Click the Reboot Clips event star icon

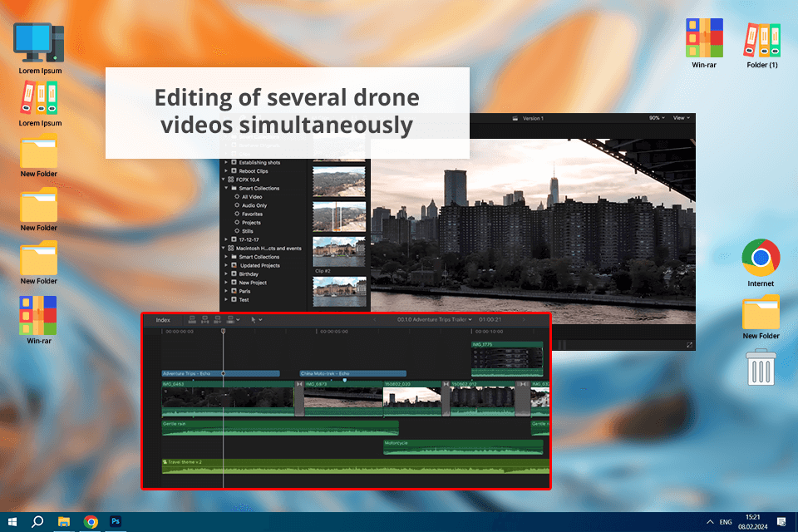(x=234, y=171)
